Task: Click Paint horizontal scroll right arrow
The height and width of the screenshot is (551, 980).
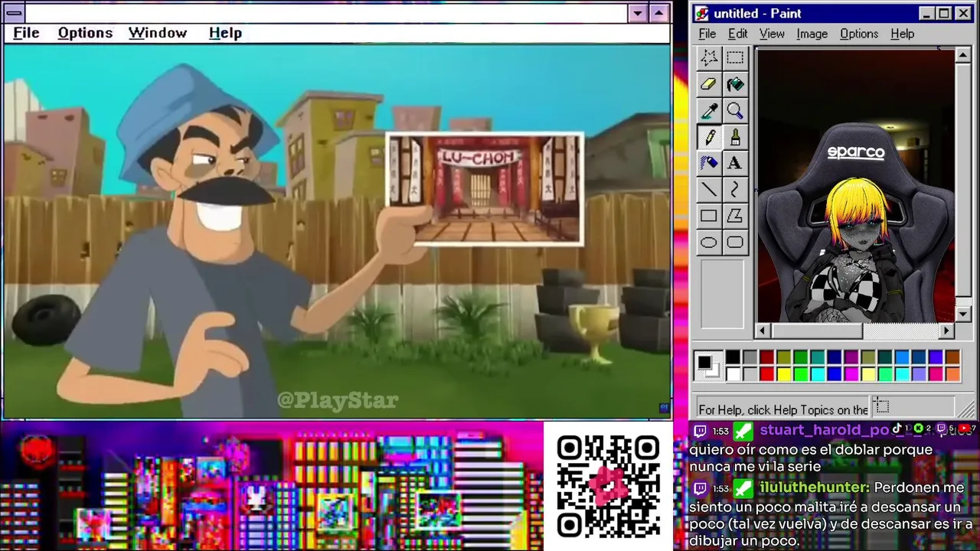Action: click(947, 331)
